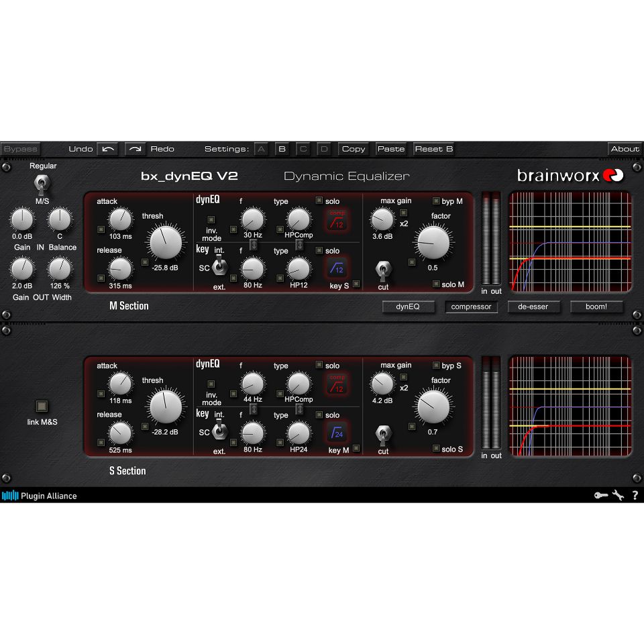This screenshot has height=644, width=644.
Task: Click the M Section HPComp type knob
Action: tap(299, 219)
